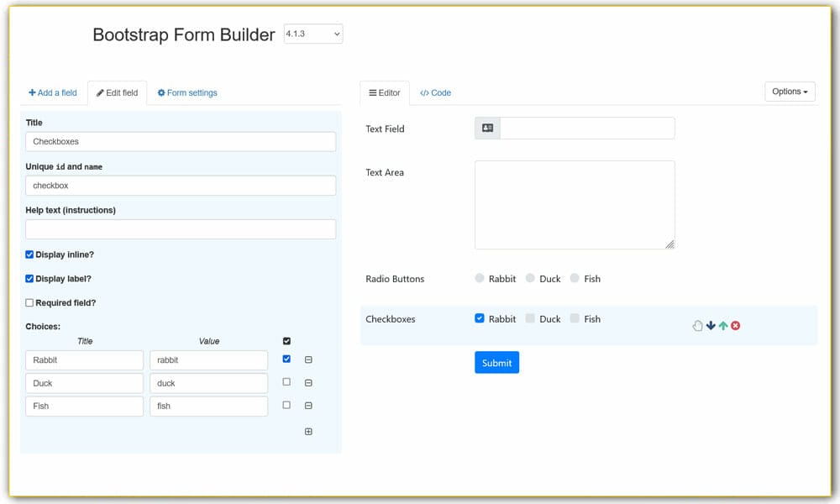The image size is (840, 504).
Task: Add a new choice using the plus icon
Action: point(308,431)
